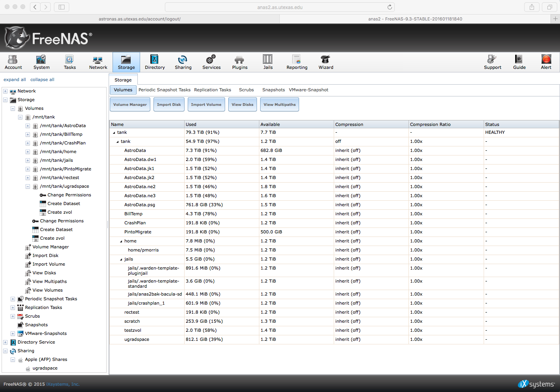Expand the Directory Service node
This screenshot has width=560, height=392.
tap(5, 342)
